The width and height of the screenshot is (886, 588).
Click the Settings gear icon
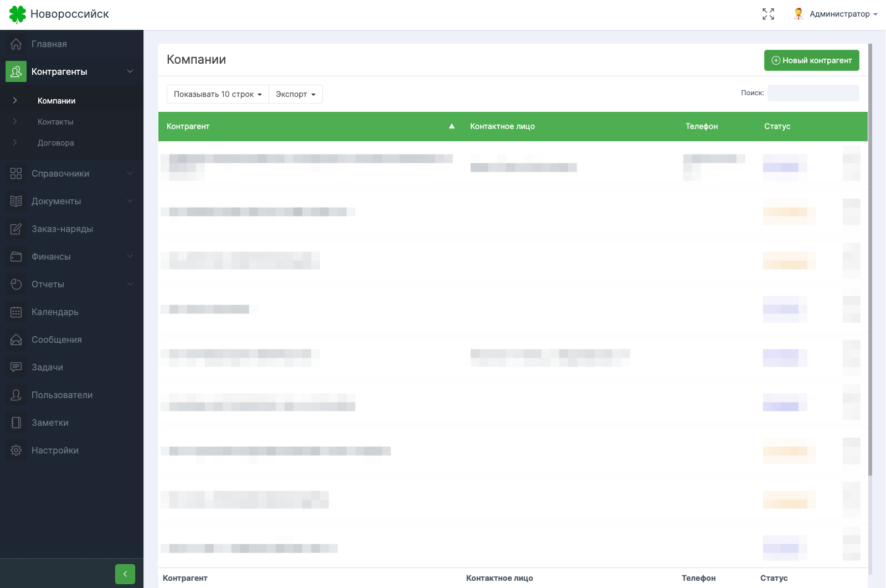pyautogui.click(x=16, y=451)
